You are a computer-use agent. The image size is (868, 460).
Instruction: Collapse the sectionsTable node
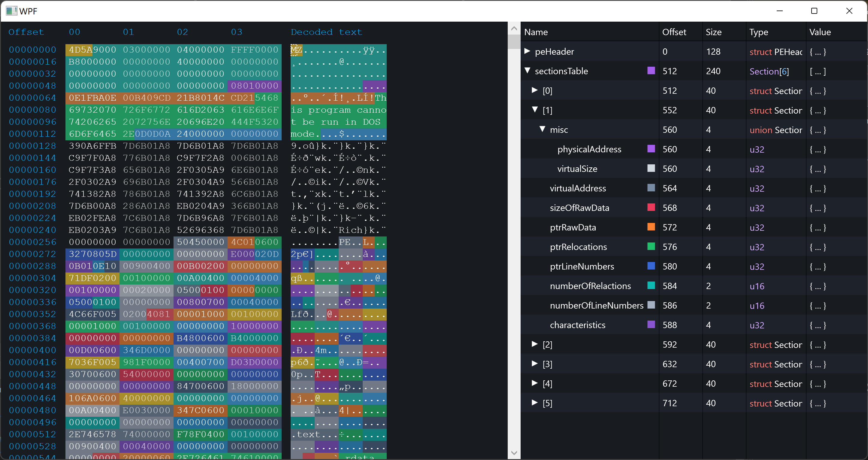coord(527,71)
